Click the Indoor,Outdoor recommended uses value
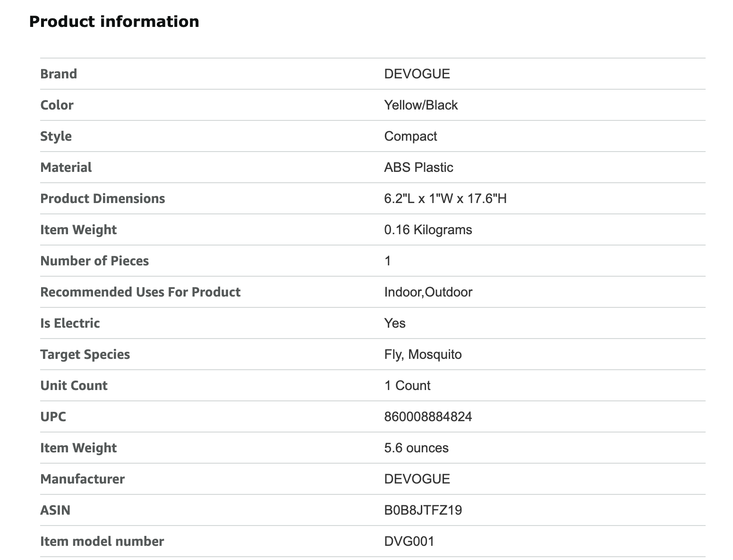This screenshot has height=560, width=733. click(428, 292)
